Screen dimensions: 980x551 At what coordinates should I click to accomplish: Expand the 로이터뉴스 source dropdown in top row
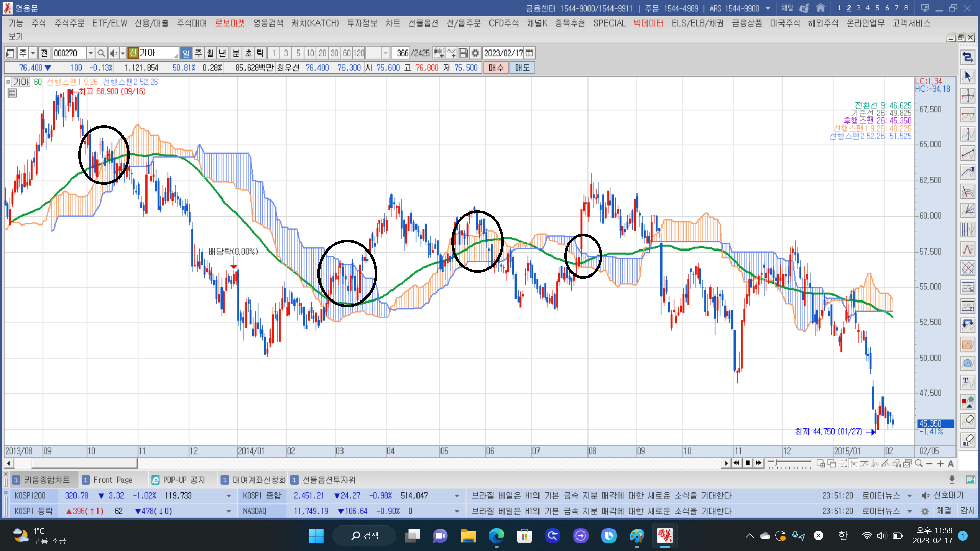(x=909, y=496)
